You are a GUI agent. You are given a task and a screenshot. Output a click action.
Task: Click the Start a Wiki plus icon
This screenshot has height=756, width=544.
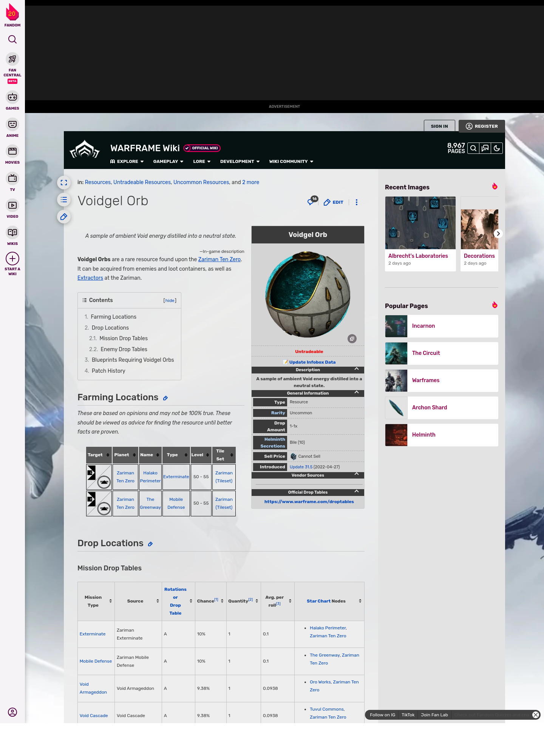pyautogui.click(x=12, y=259)
